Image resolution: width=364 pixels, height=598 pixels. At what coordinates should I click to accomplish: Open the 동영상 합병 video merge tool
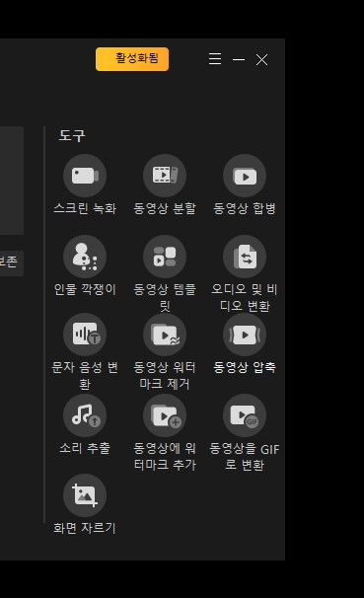coord(245,176)
